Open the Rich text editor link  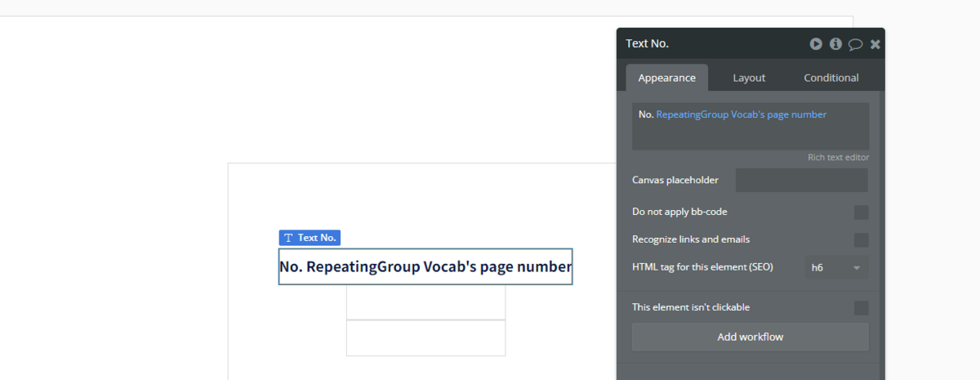[838, 157]
